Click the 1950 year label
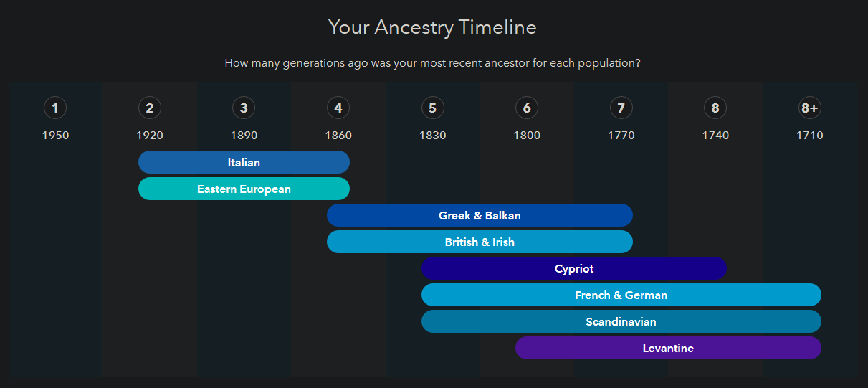868x388 pixels. point(55,135)
